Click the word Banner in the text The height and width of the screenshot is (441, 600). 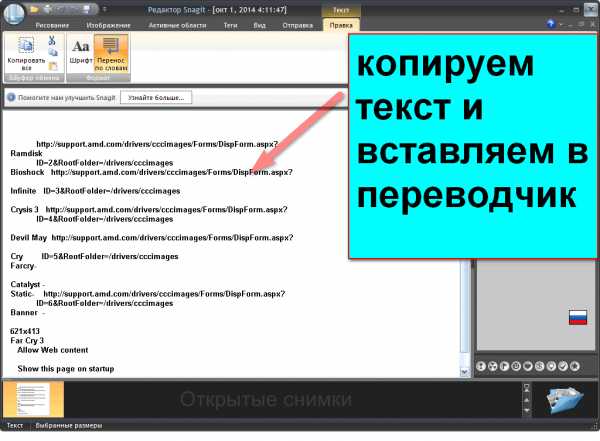point(24,312)
